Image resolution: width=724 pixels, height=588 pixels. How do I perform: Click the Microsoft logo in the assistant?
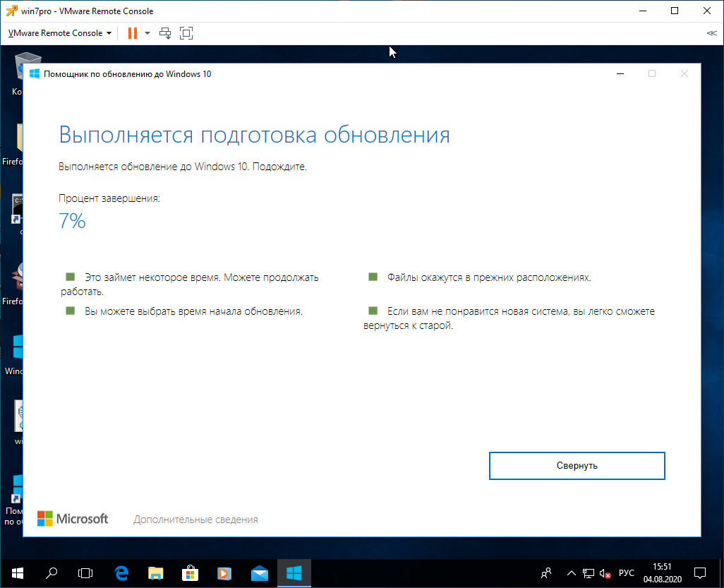pos(73,519)
